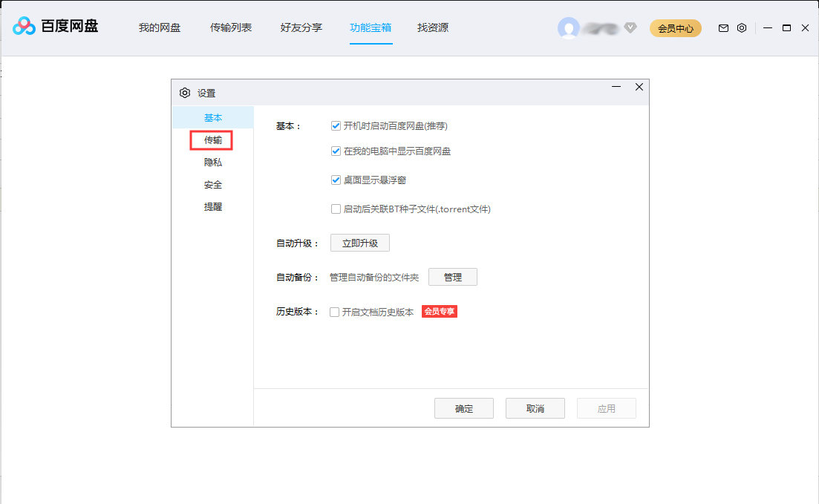Open the 隐私 privacy section
This screenshot has height=504, width=819.
pyautogui.click(x=212, y=162)
